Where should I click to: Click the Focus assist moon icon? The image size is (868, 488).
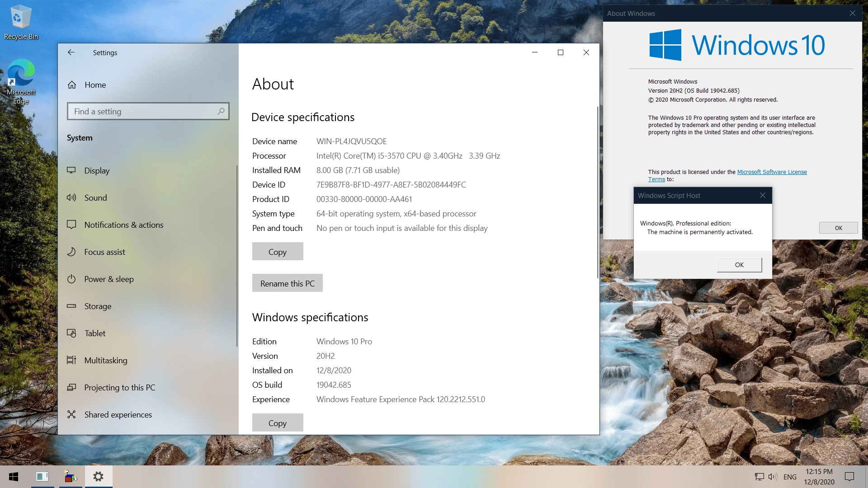pyautogui.click(x=71, y=252)
